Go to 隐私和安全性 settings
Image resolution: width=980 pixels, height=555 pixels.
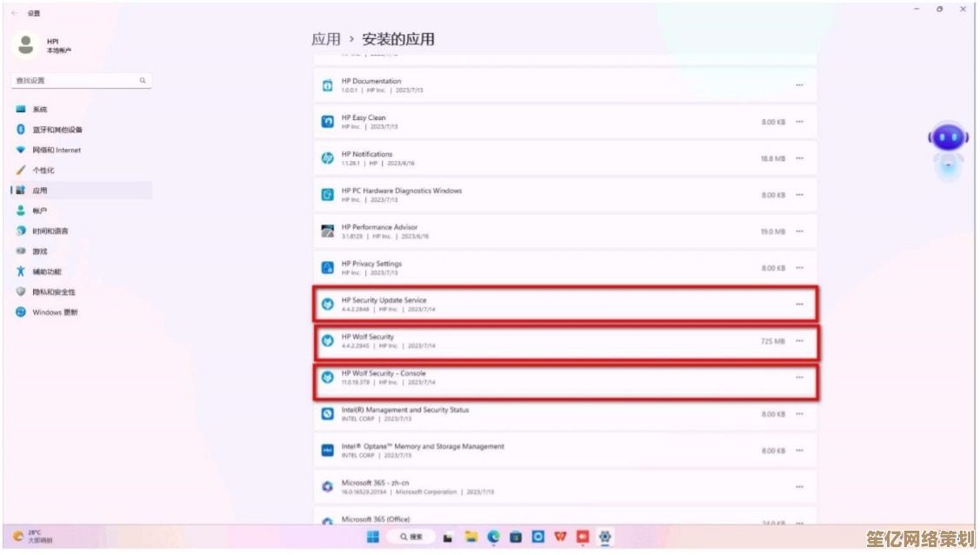pyautogui.click(x=54, y=292)
